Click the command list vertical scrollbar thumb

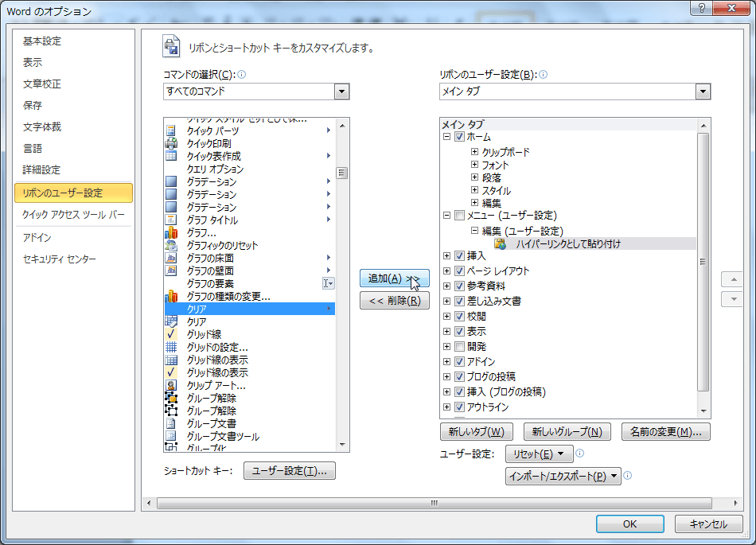342,173
